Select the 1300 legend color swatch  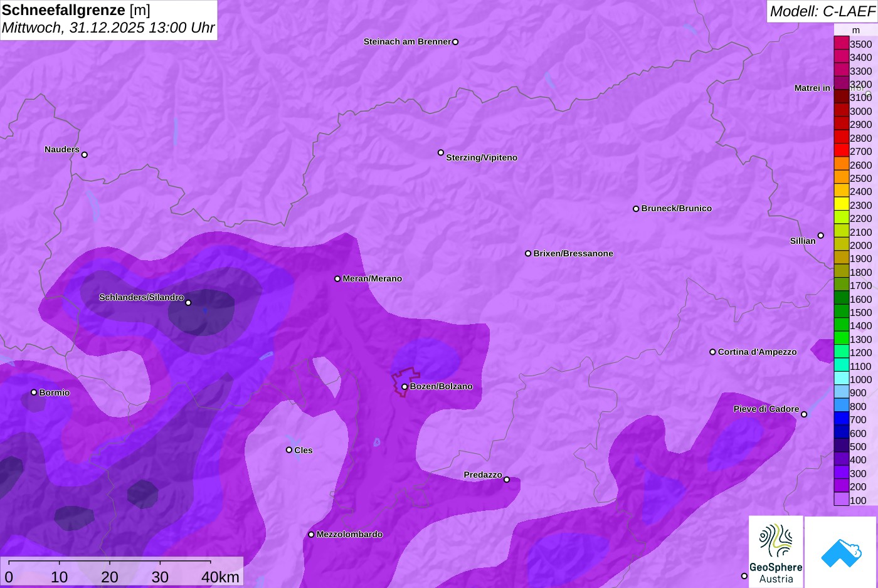tap(842, 339)
